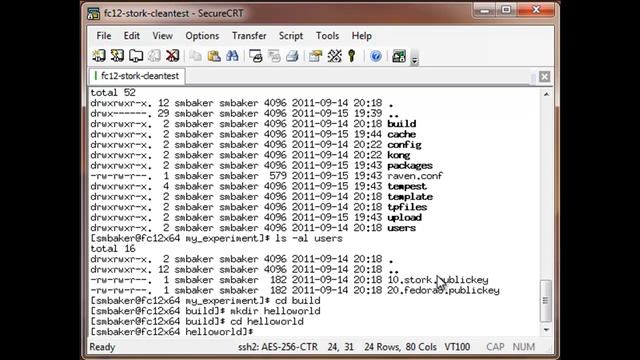Viewport: 640px width, 360px height.
Task: Click the vertical scrollbar thumb
Action: (x=546, y=301)
